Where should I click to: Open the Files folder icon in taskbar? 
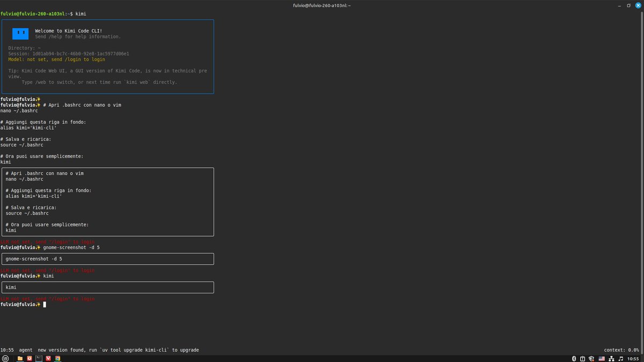(x=20, y=358)
